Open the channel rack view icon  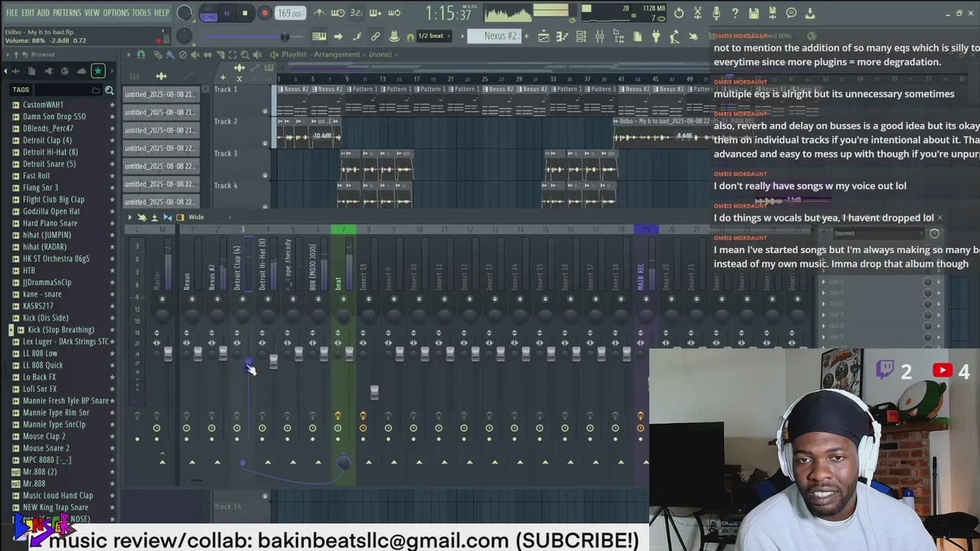click(x=581, y=36)
